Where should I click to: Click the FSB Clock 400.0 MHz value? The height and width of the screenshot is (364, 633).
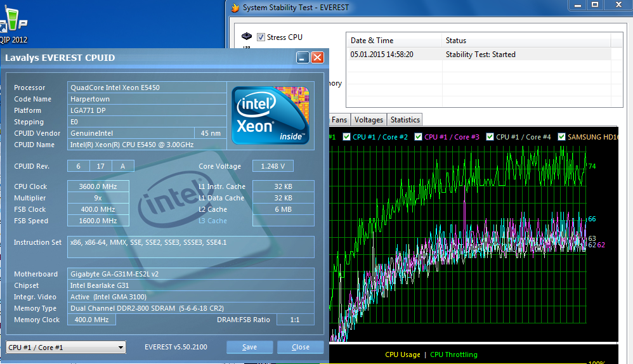(98, 209)
